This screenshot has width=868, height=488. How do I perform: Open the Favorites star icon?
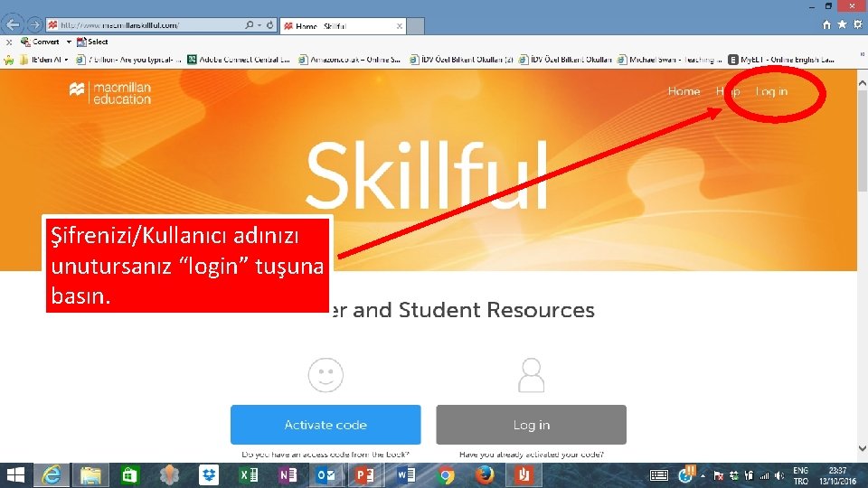click(842, 24)
